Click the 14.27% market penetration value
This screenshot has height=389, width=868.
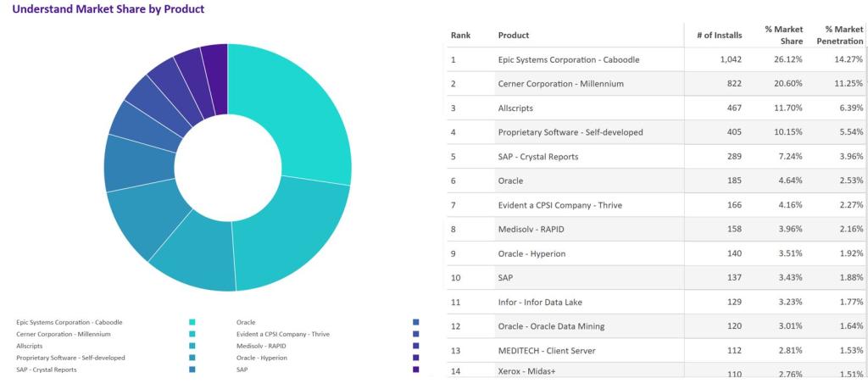849,59
